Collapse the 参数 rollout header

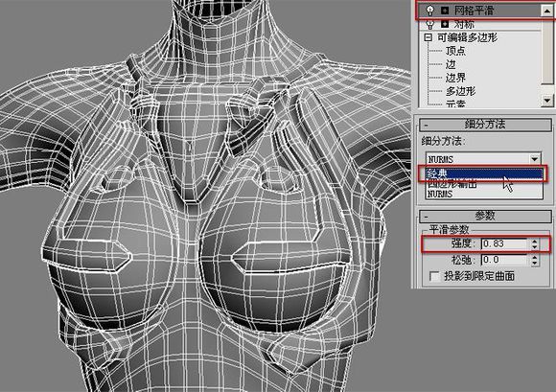point(485,216)
